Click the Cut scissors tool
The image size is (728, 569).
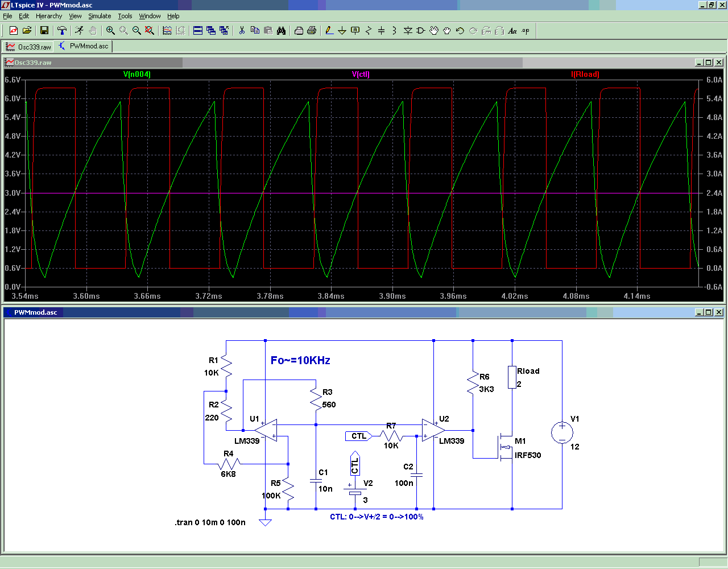(x=242, y=31)
